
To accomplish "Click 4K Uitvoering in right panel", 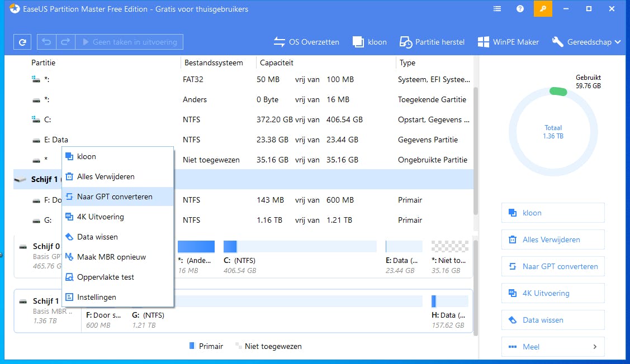I will (553, 293).
